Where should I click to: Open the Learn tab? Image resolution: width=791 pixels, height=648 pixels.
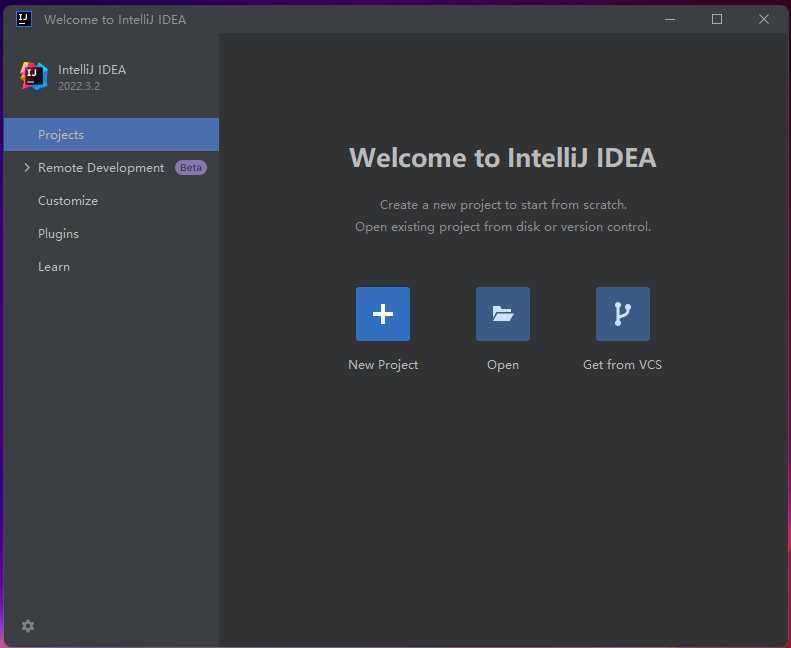coord(111,267)
